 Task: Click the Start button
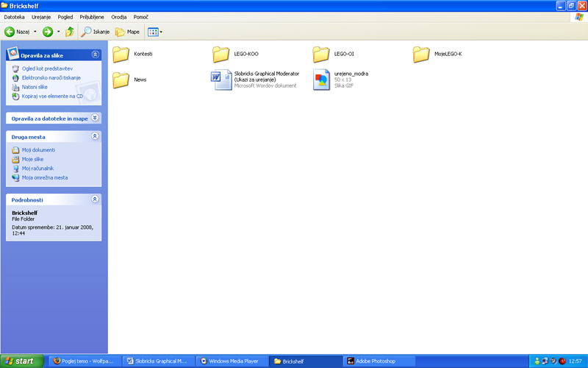point(22,361)
